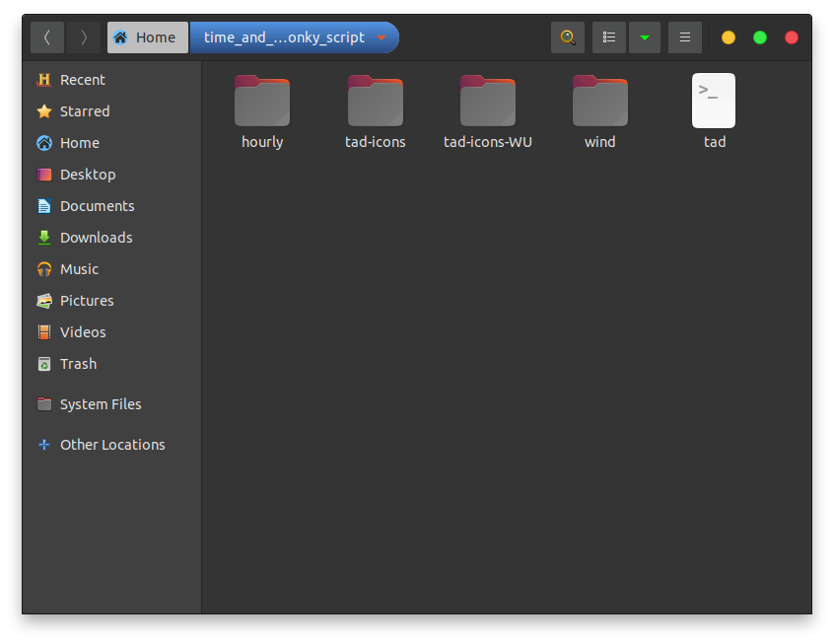Close window with red button
Viewport: 834px width, 644px height.
tap(792, 37)
